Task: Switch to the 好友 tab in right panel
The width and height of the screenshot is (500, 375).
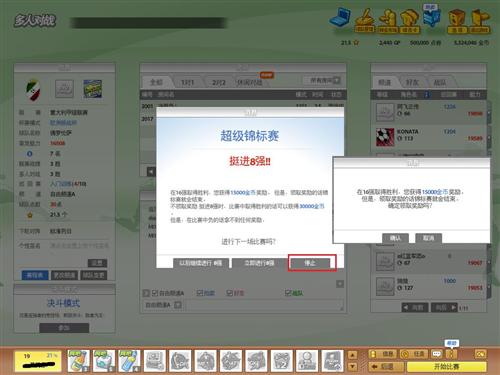Action: pyautogui.click(x=412, y=82)
